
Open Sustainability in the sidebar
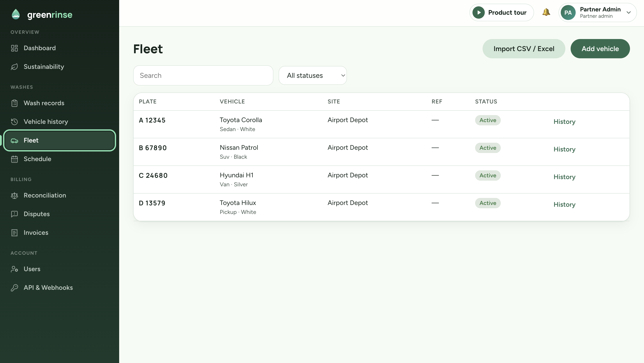click(x=60, y=67)
